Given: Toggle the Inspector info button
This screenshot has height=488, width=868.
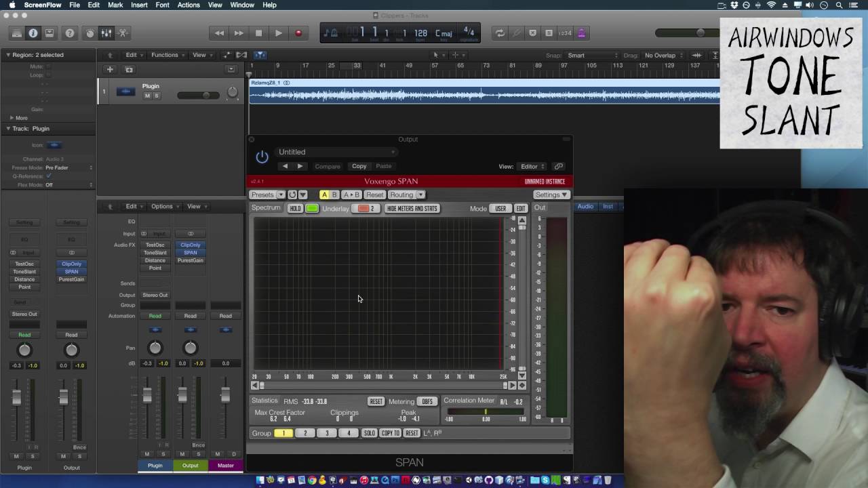Looking at the screenshot, I should pyautogui.click(x=33, y=33).
